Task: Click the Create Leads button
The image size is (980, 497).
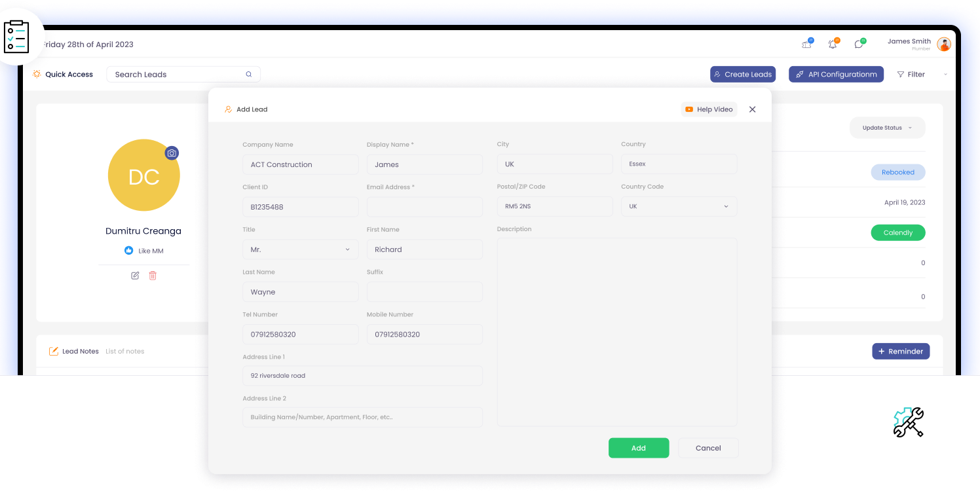Action: pos(743,75)
